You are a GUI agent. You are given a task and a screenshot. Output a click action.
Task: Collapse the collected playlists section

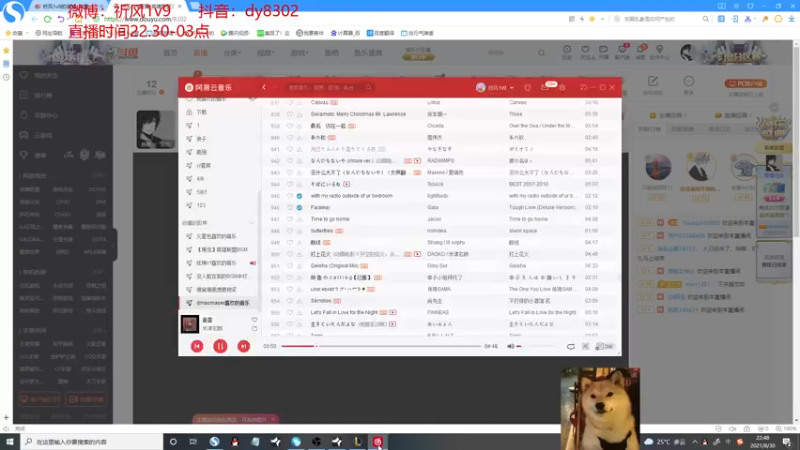pyautogui.click(x=252, y=223)
